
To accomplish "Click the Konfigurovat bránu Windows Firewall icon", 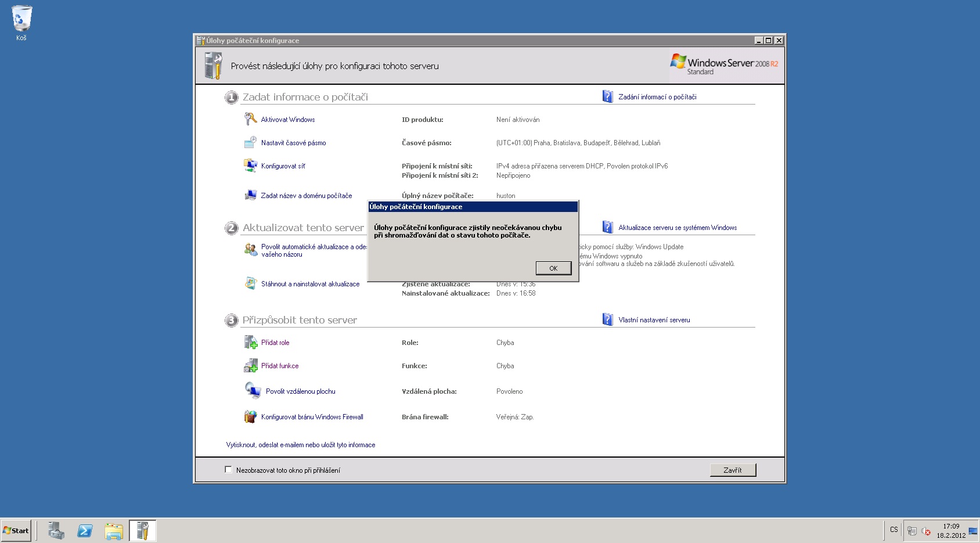I will click(250, 416).
